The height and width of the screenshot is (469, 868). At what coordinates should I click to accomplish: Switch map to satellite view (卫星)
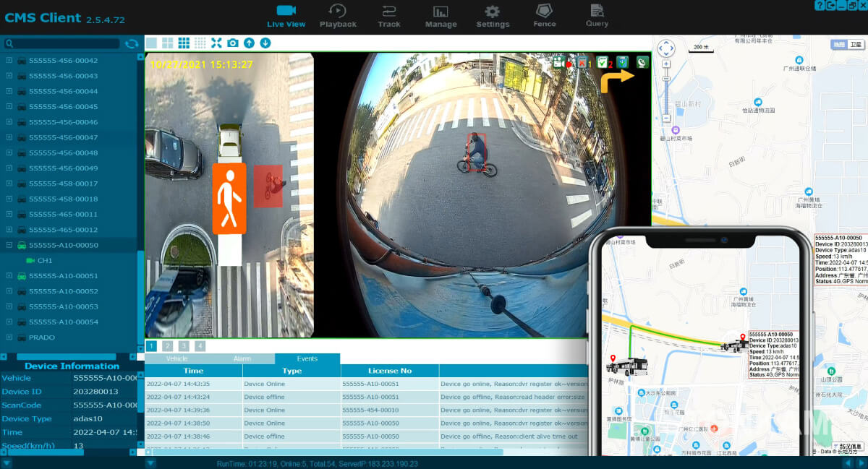click(x=856, y=45)
